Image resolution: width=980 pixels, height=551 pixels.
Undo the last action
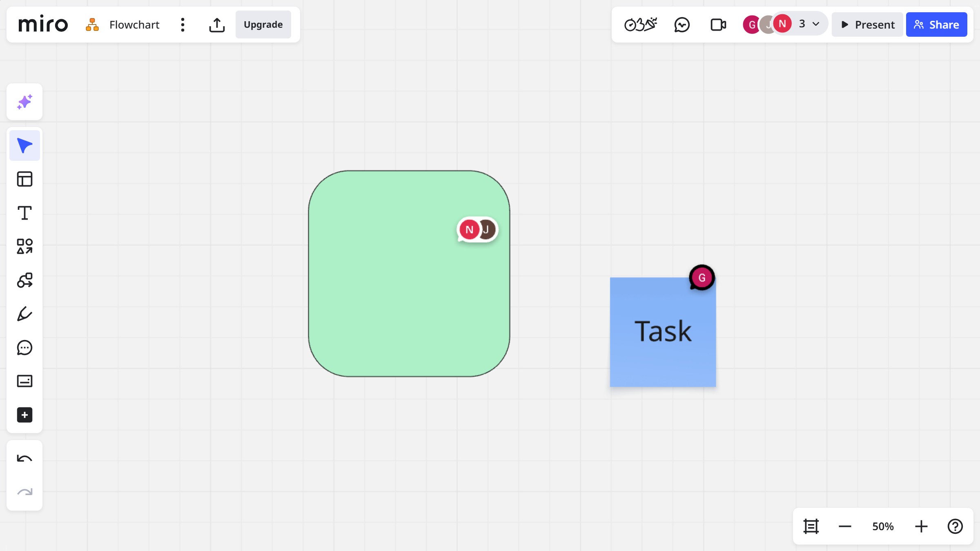pos(24,459)
